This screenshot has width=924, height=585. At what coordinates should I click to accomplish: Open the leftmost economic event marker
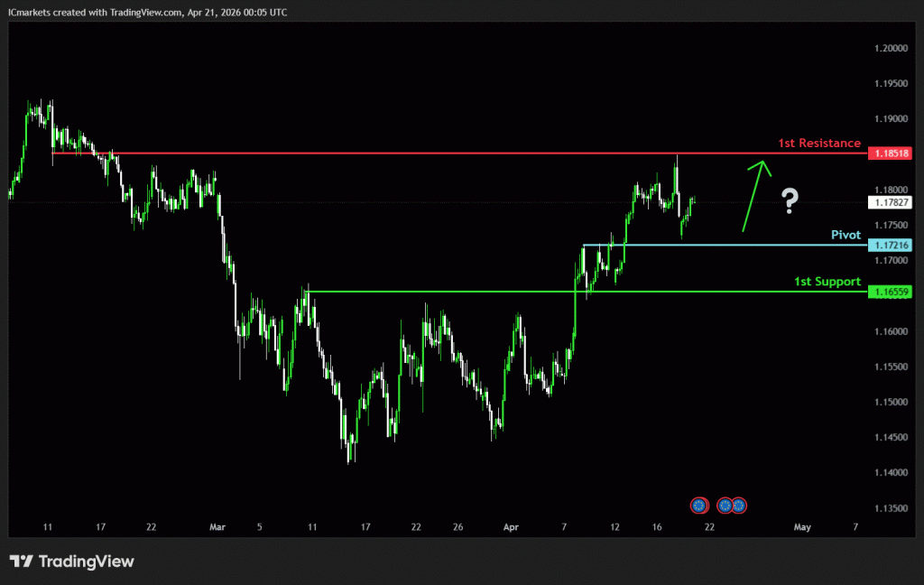[698, 505]
